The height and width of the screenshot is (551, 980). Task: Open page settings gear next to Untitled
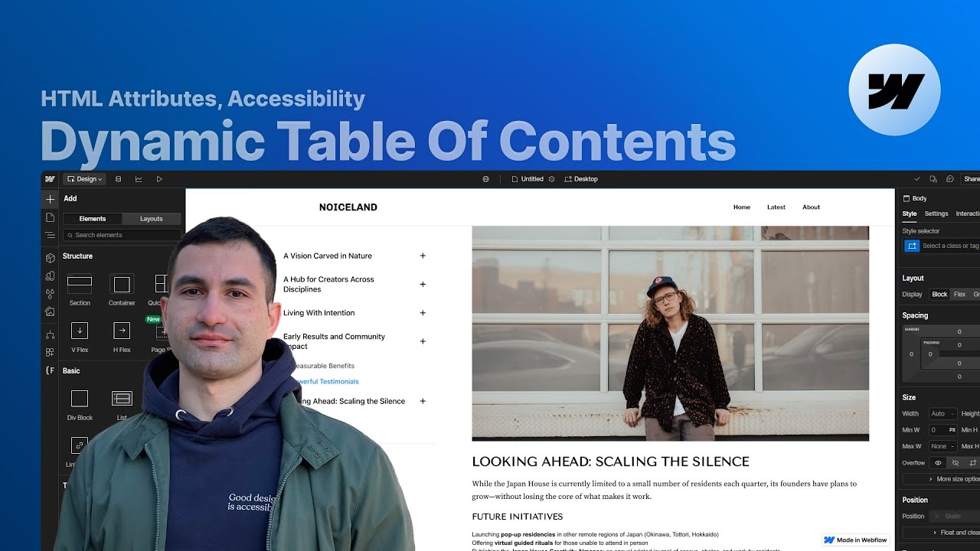(x=551, y=179)
